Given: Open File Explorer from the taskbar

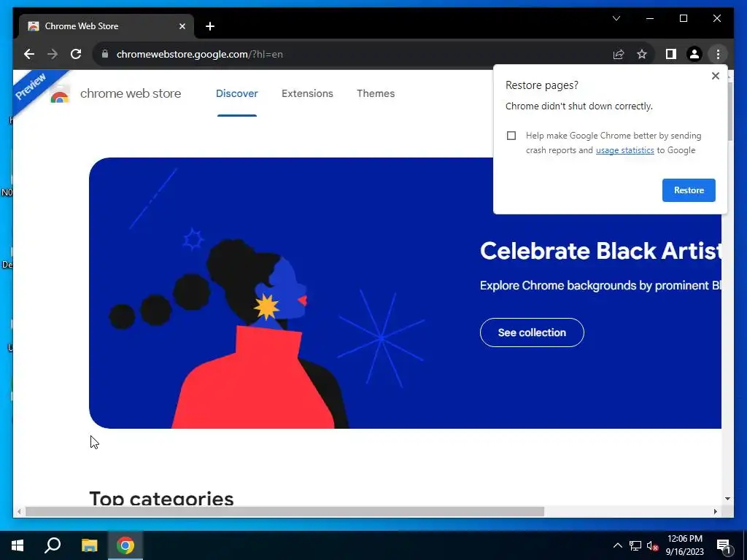Looking at the screenshot, I should pyautogui.click(x=89, y=545).
